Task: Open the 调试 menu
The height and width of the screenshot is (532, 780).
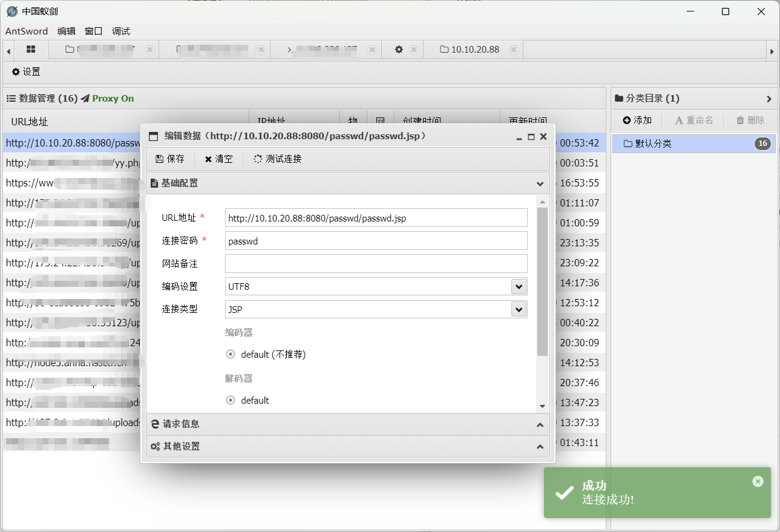Action: [x=121, y=31]
